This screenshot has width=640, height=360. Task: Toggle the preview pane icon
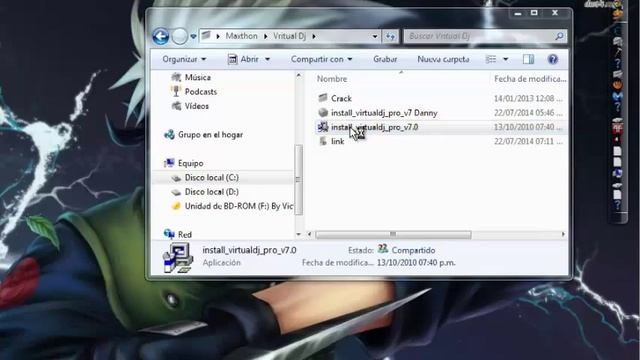tap(528, 59)
